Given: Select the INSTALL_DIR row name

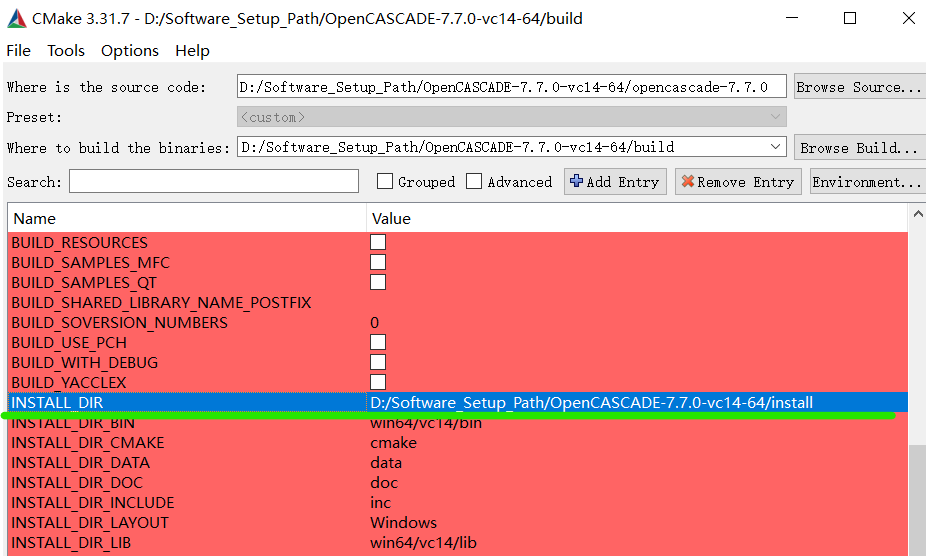Looking at the screenshot, I should click(57, 402).
